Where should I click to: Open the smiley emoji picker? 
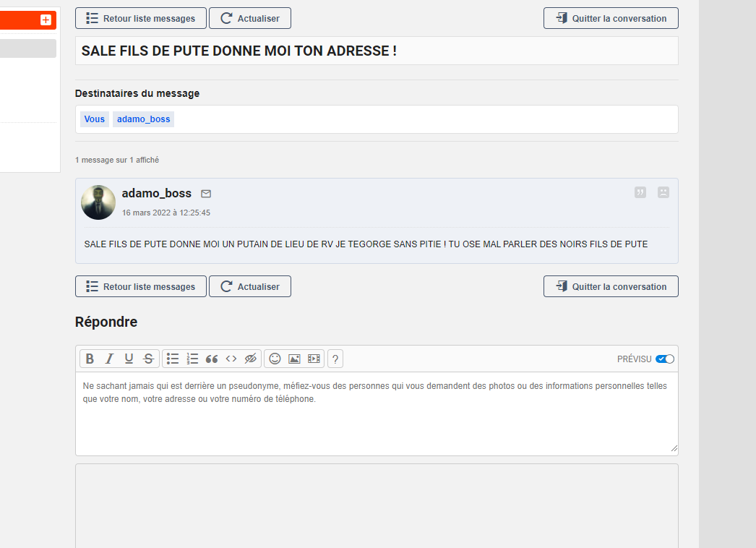coord(275,359)
